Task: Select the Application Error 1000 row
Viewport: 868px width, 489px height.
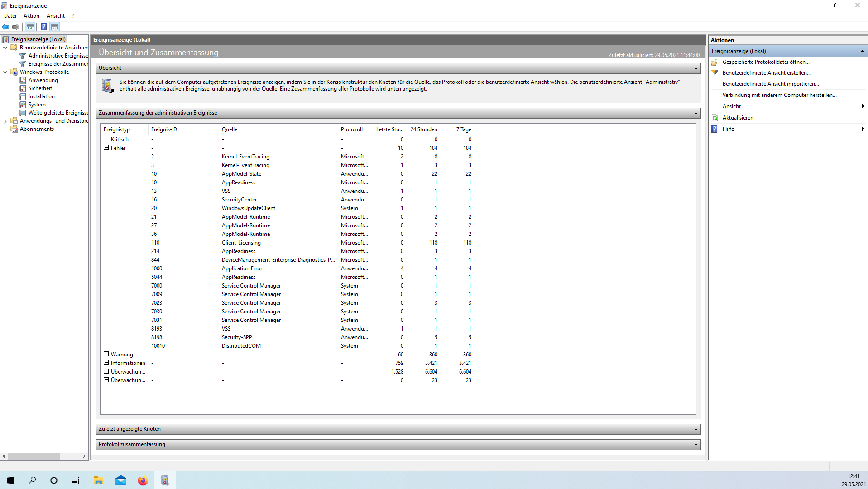Action: click(x=288, y=268)
